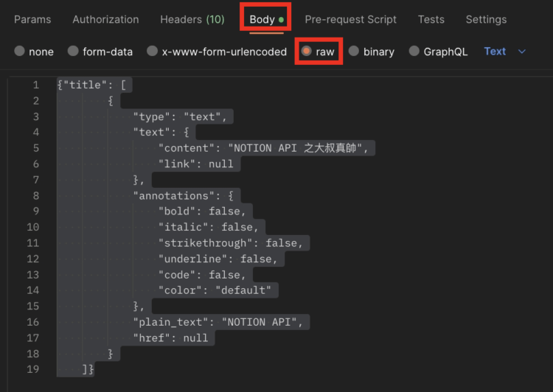Select the Body tab
Viewport: 553px width, 392px height.
coord(262,19)
